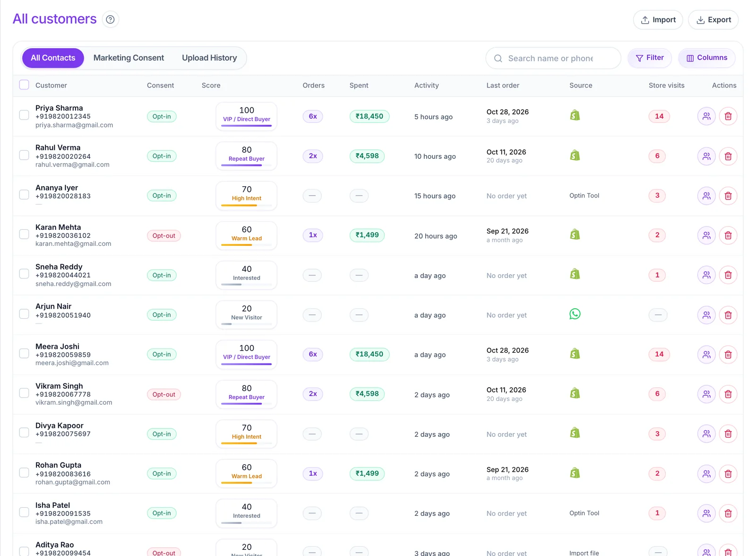Open Vikram Singh's contact profile icon

point(706,394)
